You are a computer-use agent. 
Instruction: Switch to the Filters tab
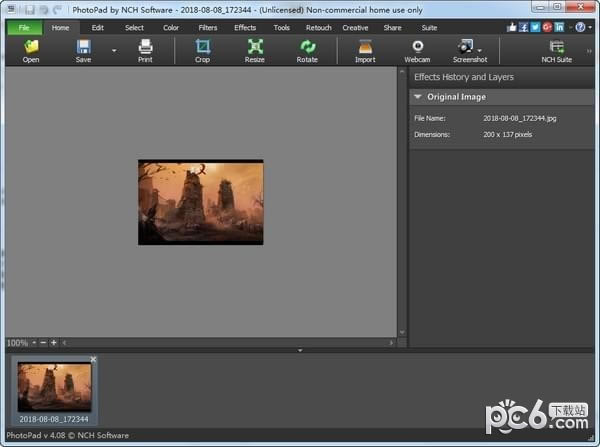(208, 28)
